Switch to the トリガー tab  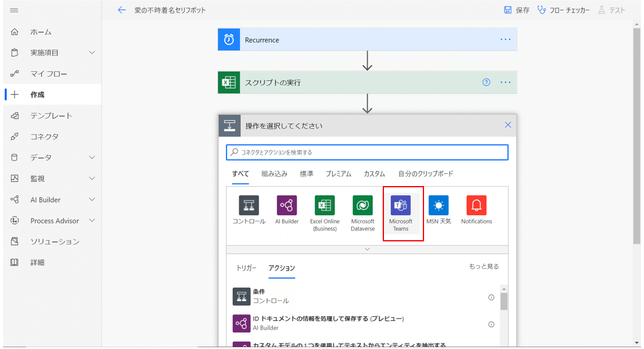coord(246,268)
